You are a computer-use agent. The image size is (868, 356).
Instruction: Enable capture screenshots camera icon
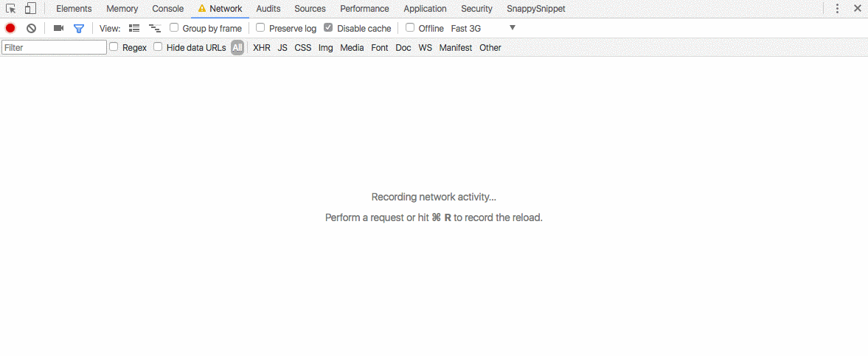coord(58,28)
